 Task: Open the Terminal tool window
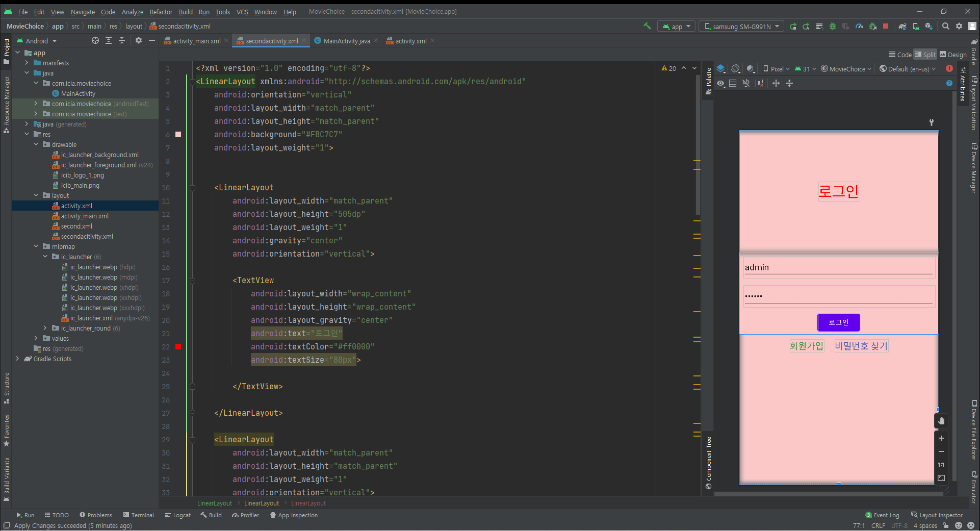pyautogui.click(x=139, y=515)
